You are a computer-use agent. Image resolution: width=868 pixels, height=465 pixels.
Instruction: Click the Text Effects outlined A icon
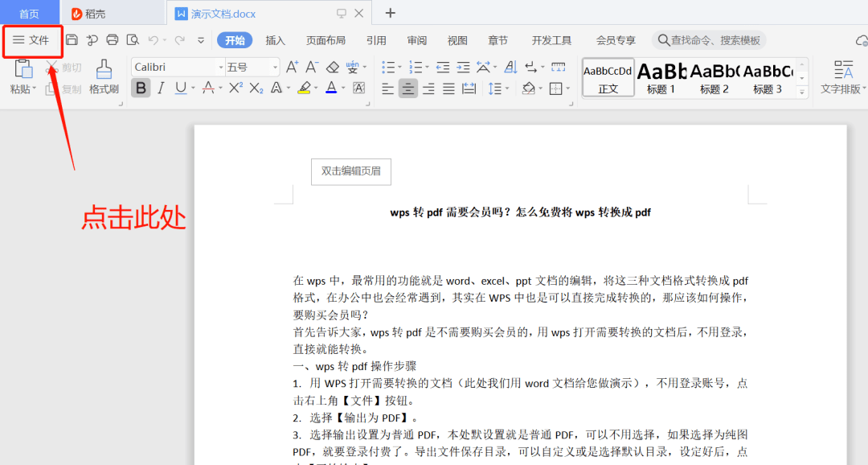(276, 88)
